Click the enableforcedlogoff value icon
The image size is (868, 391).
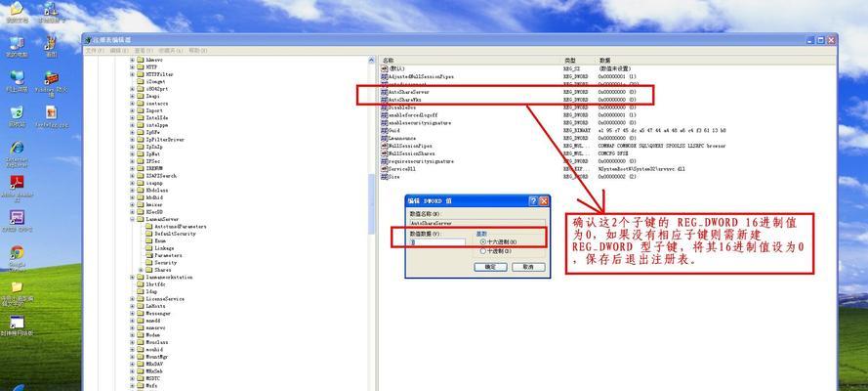(385, 114)
